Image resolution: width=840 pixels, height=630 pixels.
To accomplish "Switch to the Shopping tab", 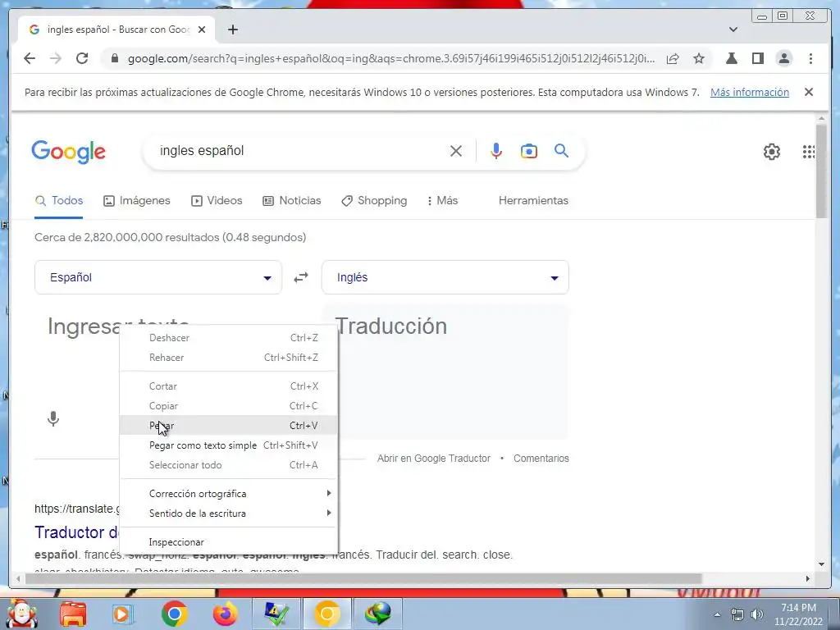I will pos(374,201).
